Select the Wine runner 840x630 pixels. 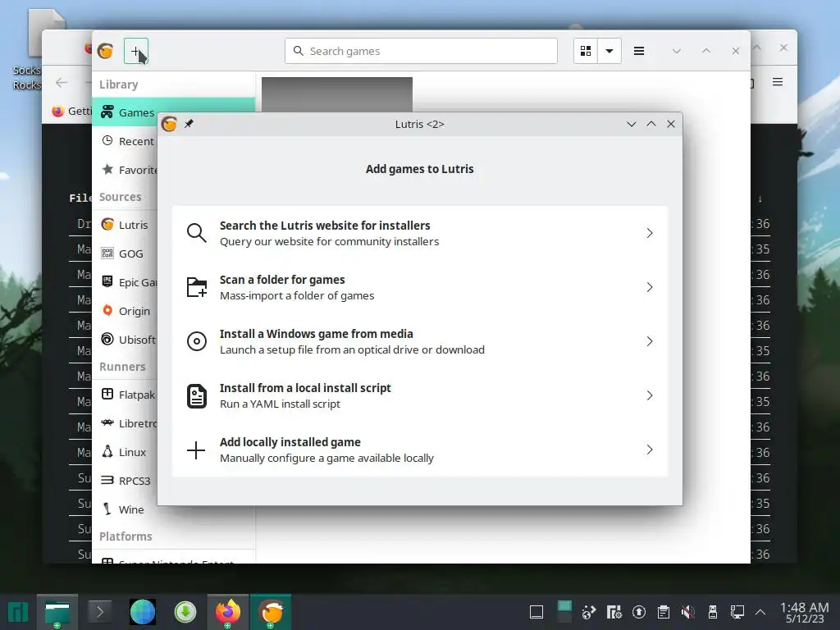click(x=126, y=509)
